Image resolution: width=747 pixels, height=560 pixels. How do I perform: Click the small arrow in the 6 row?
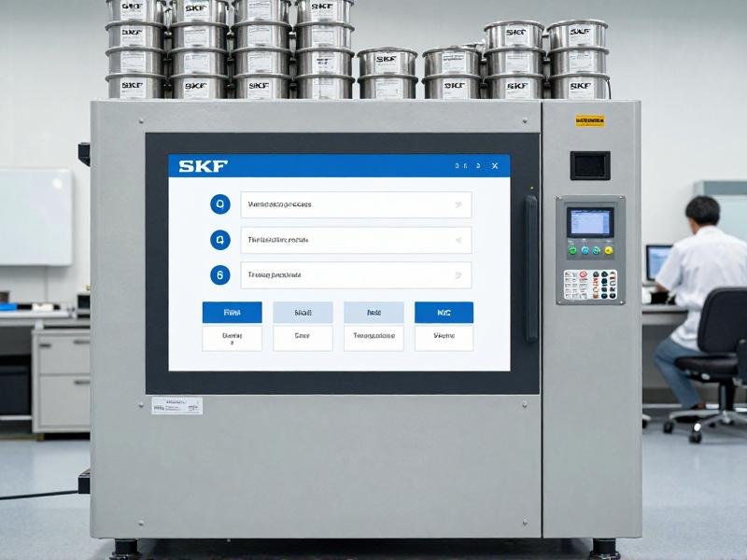(x=458, y=275)
